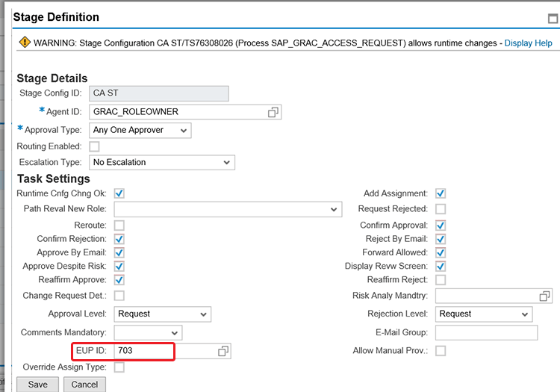Image resolution: width=560 pixels, height=392 pixels.
Task: Enable Allow Manual Prov. checkbox
Action: click(x=441, y=351)
